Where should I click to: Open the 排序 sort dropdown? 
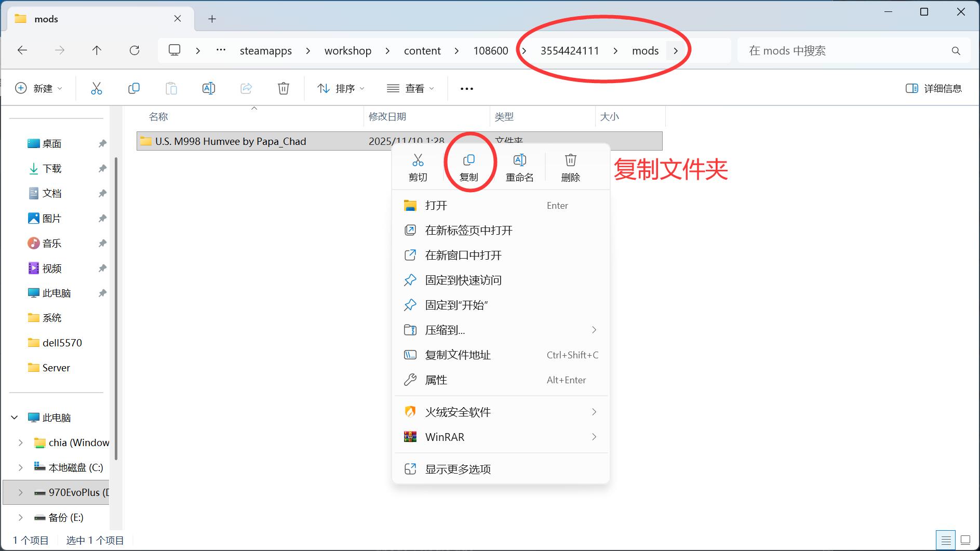coord(339,88)
